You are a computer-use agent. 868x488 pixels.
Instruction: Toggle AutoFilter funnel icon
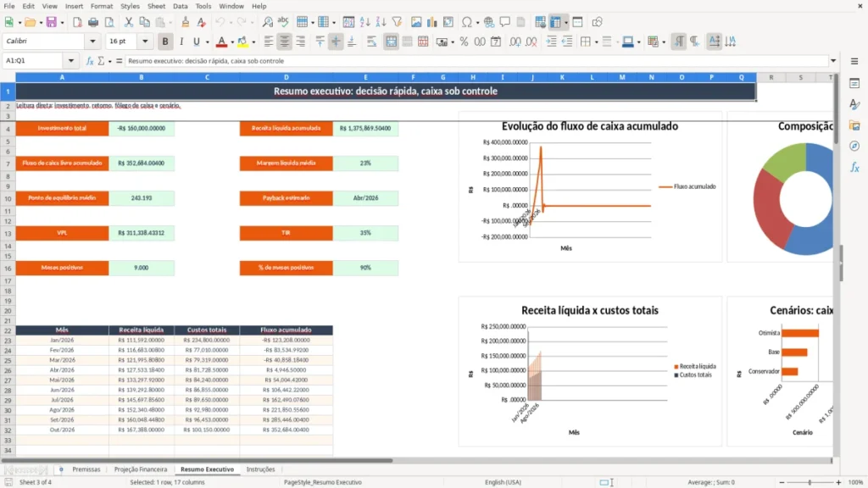[397, 22]
